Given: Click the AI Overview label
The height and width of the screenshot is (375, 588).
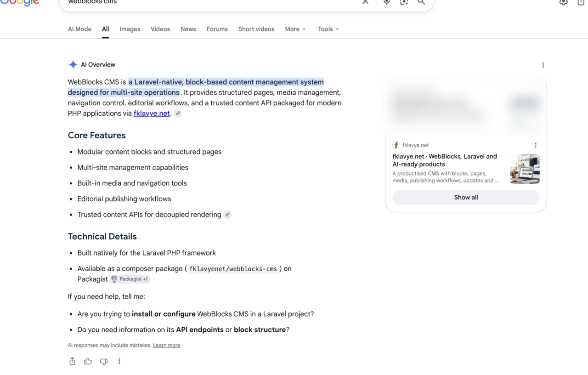Looking at the screenshot, I should [98, 65].
